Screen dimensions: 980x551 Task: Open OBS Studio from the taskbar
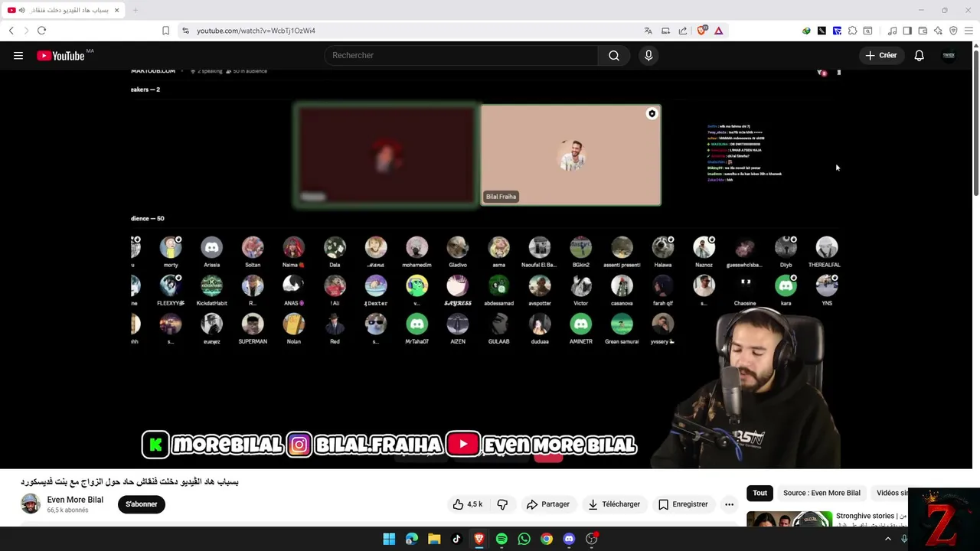[591, 539]
